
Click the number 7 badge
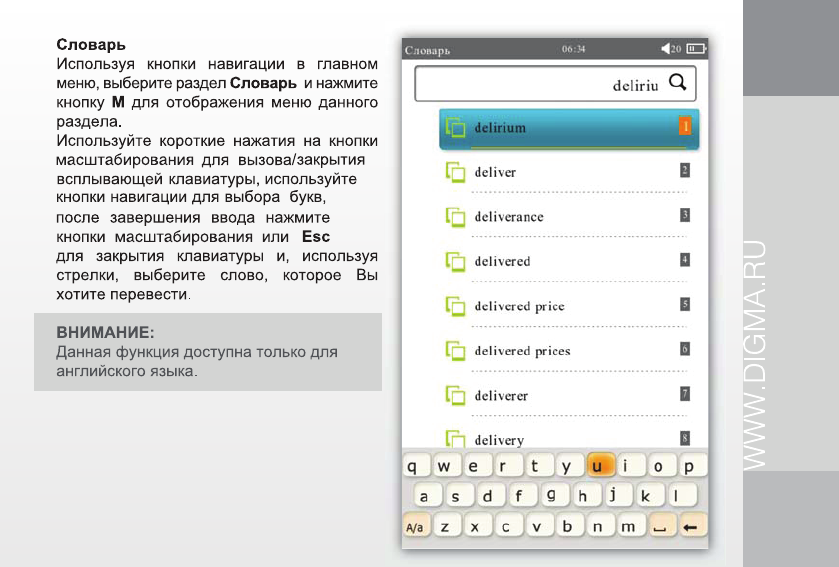(x=684, y=394)
